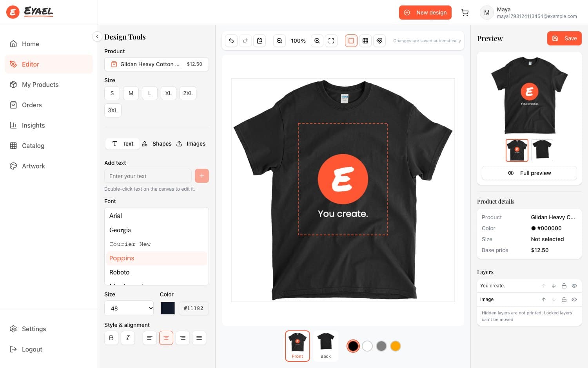Justify the text alignment
The image size is (588, 368).
pyautogui.click(x=199, y=338)
